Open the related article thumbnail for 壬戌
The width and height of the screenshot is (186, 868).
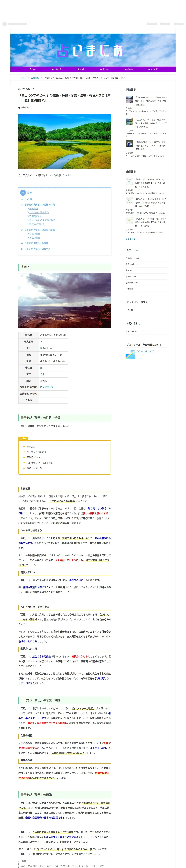pyautogui.click(x=129, y=122)
